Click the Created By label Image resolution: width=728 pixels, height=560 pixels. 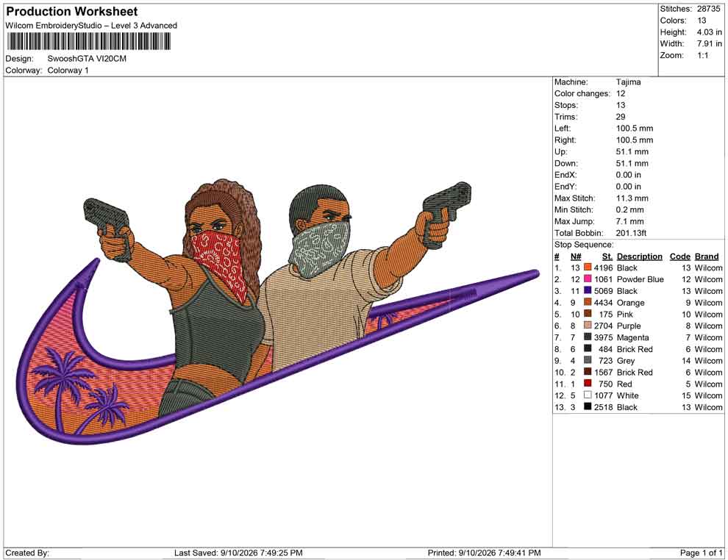point(27,553)
